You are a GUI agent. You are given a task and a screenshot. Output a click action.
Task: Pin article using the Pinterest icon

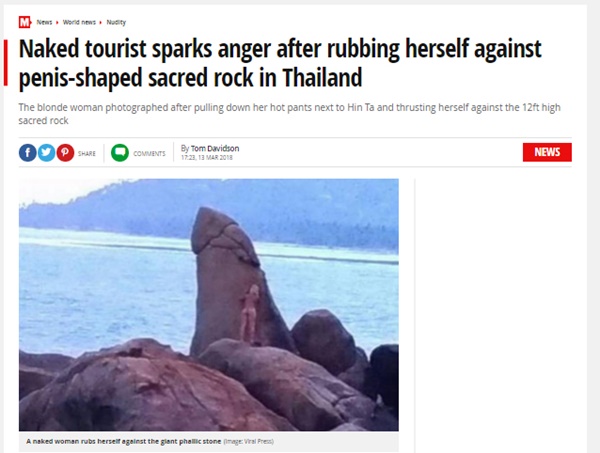65,153
